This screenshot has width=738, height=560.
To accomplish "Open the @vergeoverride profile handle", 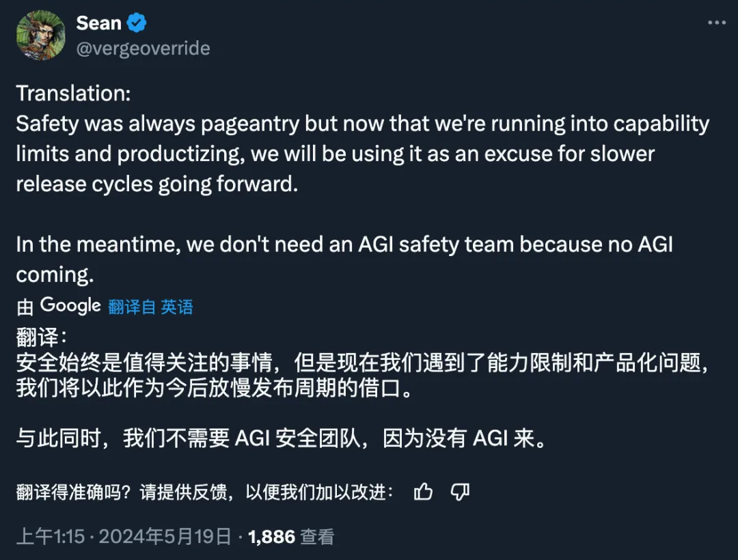I will tap(143, 48).
